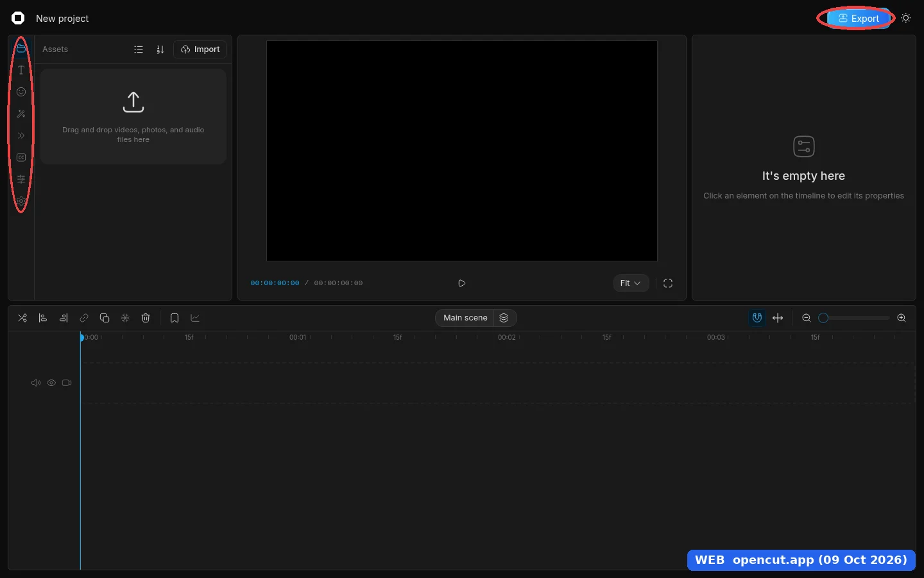This screenshot has width=924, height=578.
Task: Enter fullscreen preview mode
Action: pos(668,283)
